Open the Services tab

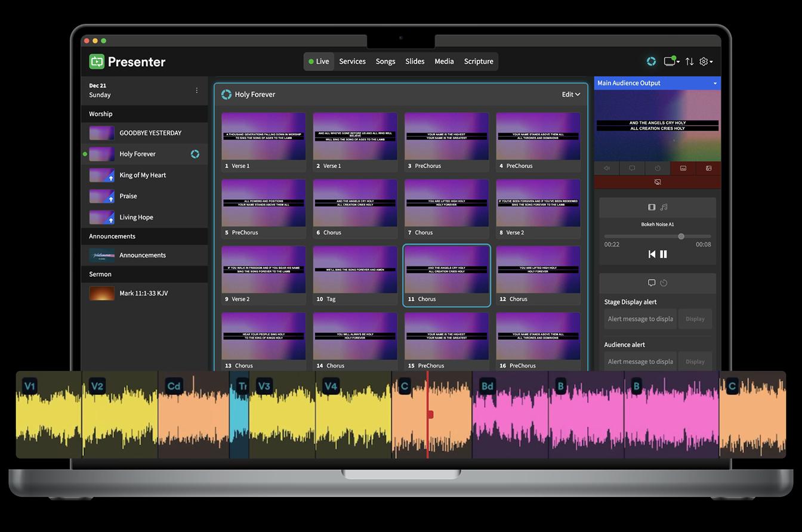pyautogui.click(x=352, y=61)
